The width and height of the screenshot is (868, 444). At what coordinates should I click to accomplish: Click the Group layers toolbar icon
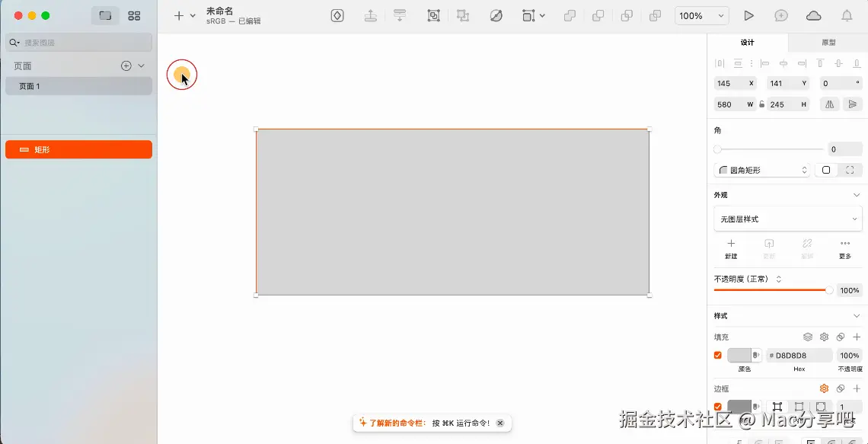click(433, 16)
